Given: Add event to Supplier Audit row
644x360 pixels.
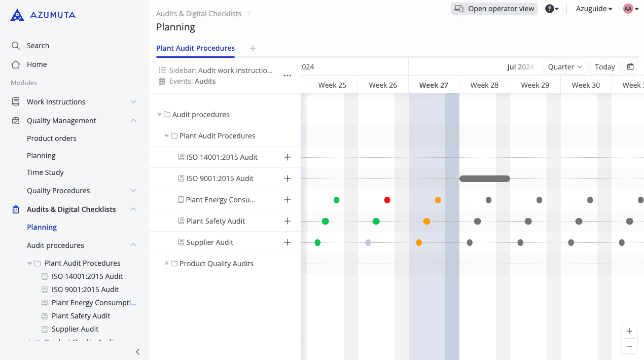Looking at the screenshot, I should coord(288,242).
